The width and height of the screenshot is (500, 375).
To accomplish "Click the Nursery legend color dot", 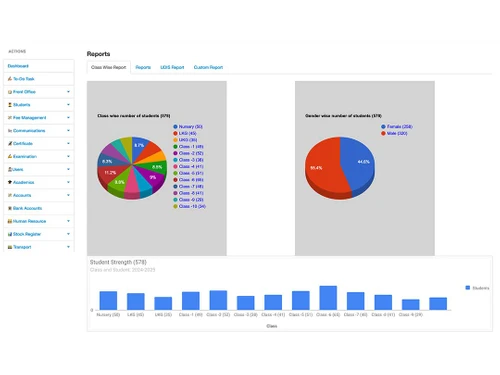I will click(175, 127).
